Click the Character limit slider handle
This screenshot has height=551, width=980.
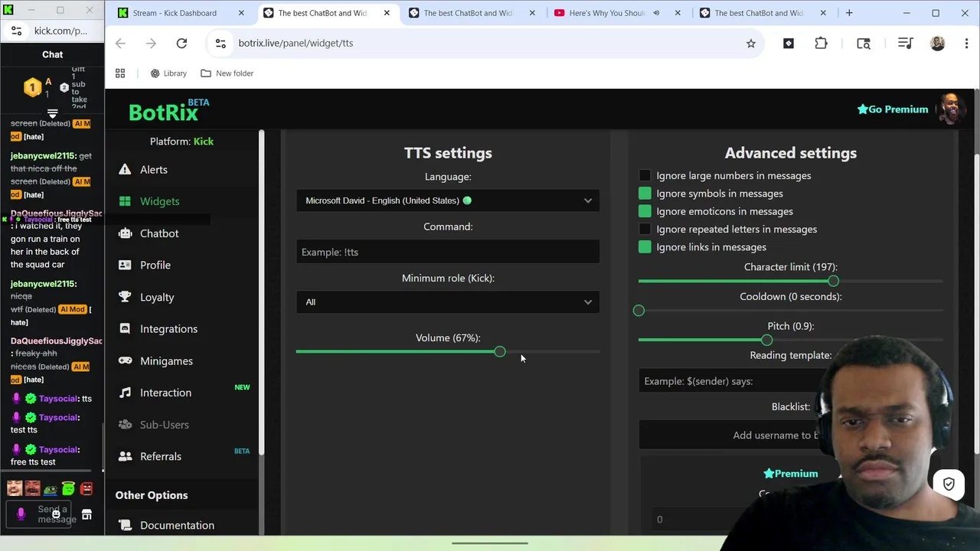click(833, 282)
